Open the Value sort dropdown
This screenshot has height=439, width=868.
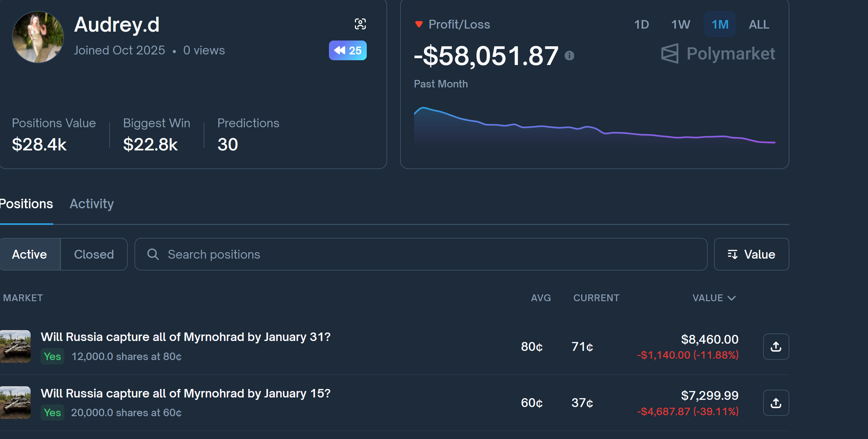(751, 254)
